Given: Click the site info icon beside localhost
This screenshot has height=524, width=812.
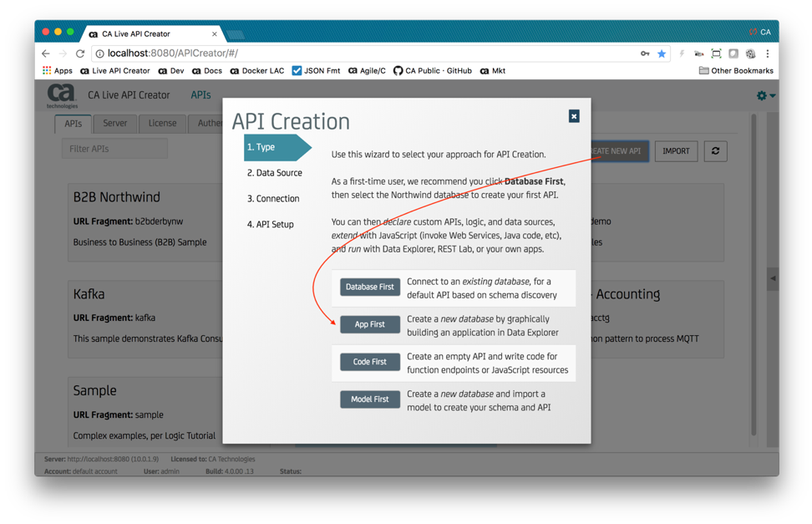Looking at the screenshot, I should point(100,53).
